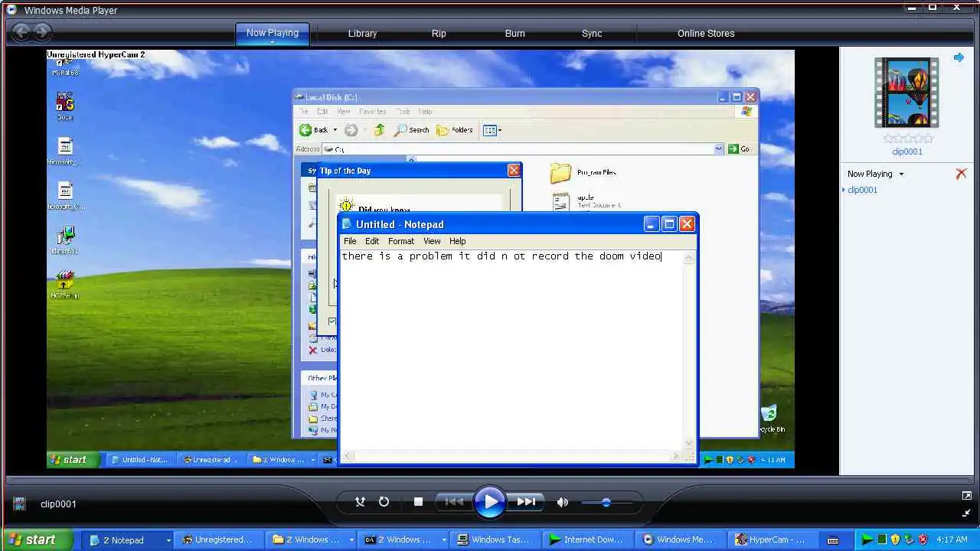Expand the folder windows group arrow
This screenshot has height=551, width=980.
click(x=351, y=540)
